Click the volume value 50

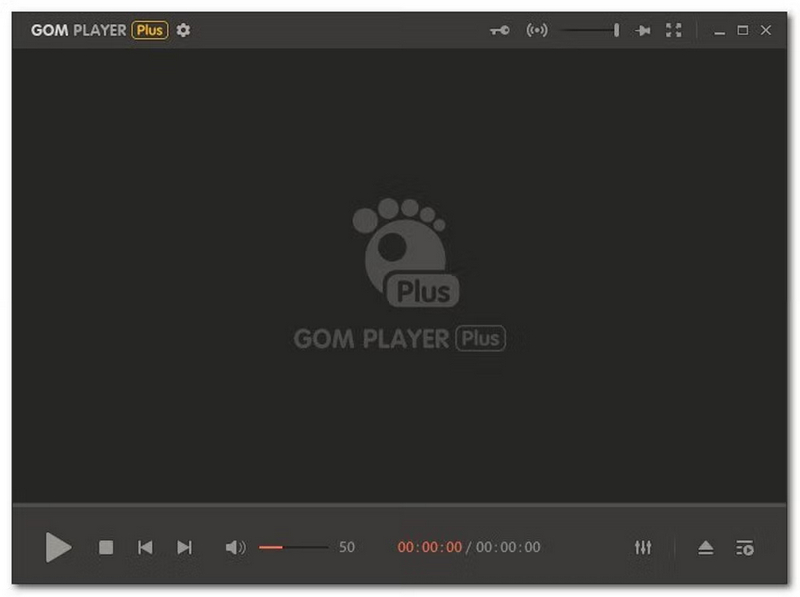[347, 547]
